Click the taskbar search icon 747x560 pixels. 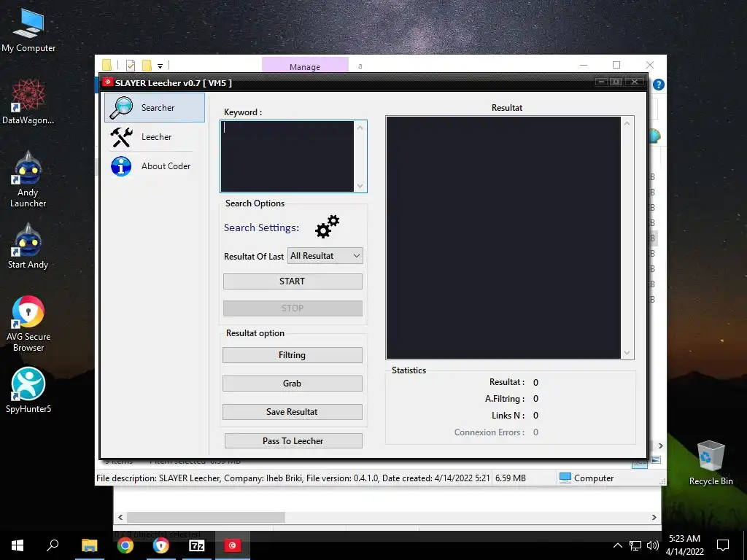53,545
